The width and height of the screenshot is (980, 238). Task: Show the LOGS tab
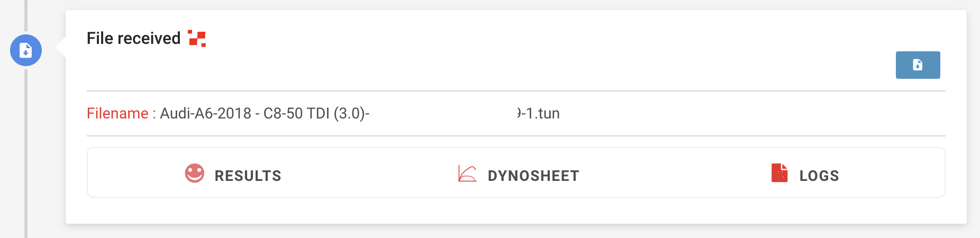point(819,176)
